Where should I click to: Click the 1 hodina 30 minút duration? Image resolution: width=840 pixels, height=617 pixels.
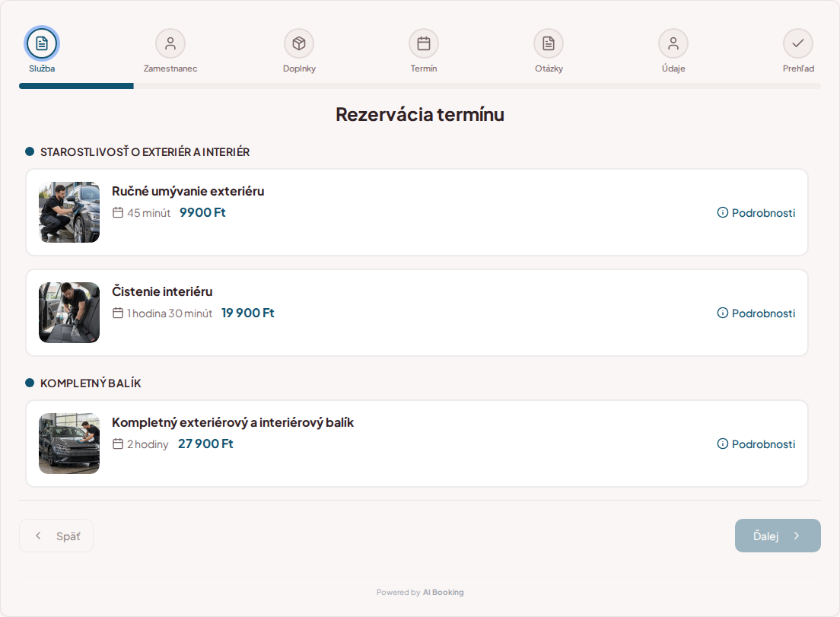169,313
